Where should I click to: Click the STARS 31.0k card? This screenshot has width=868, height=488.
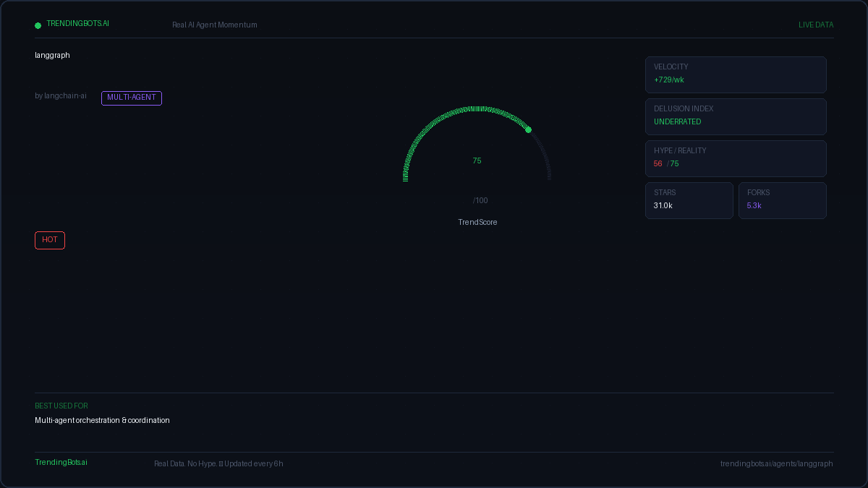tap(689, 200)
